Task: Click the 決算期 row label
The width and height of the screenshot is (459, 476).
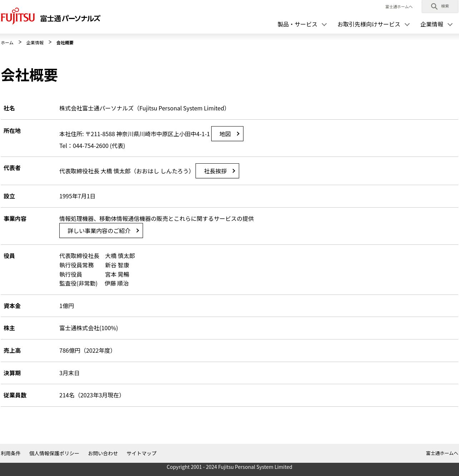Action: (x=12, y=373)
